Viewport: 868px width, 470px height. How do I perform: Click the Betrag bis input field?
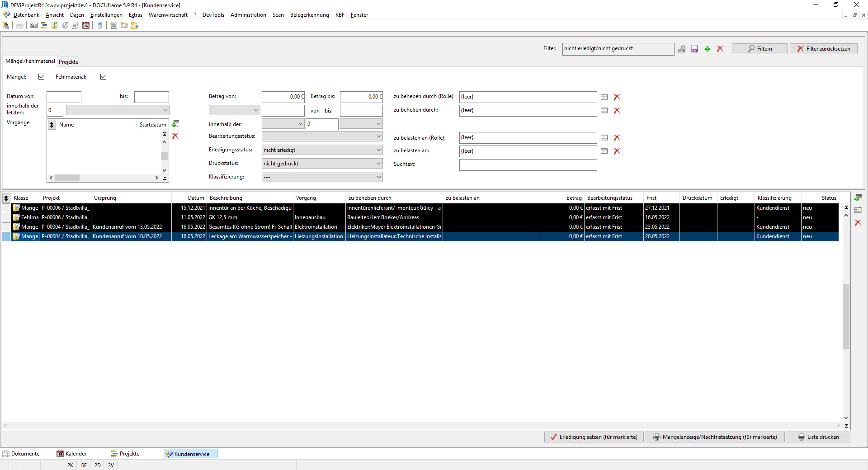[x=361, y=97]
